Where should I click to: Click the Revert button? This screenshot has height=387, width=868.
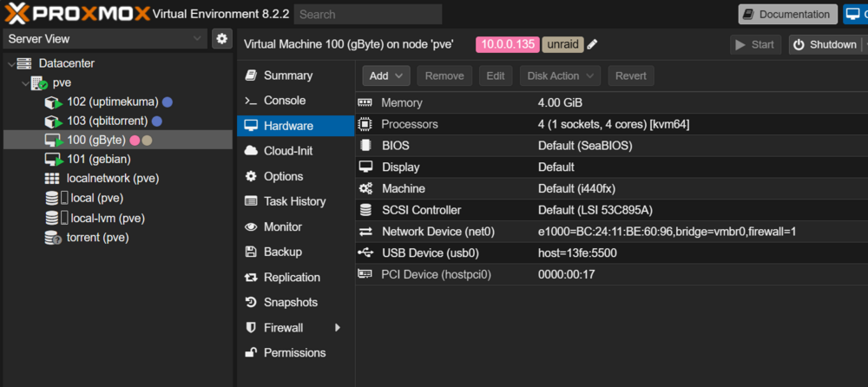(631, 75)
